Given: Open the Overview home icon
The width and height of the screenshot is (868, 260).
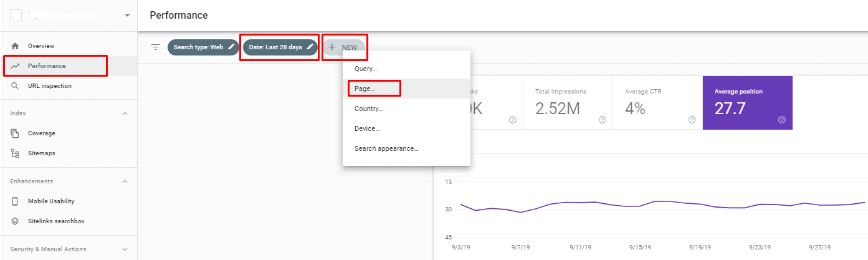Looking at the screenshot, I should pos(16,46).
